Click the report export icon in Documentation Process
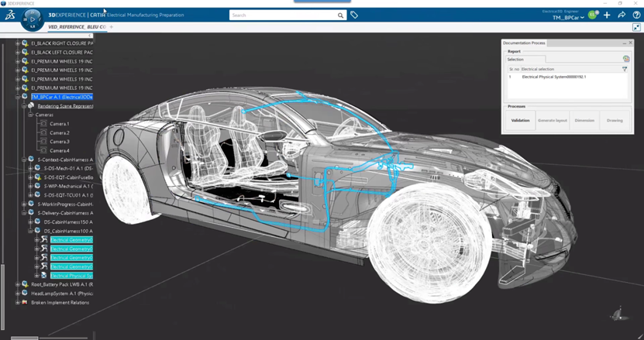The height and width of the screenshot is (340, 644). (626, 59)
